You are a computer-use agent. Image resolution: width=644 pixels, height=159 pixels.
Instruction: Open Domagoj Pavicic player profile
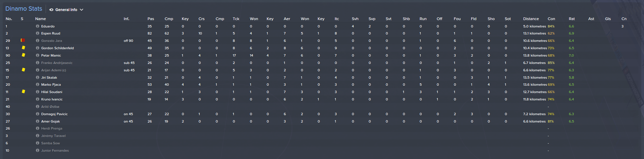pos(54,114)
